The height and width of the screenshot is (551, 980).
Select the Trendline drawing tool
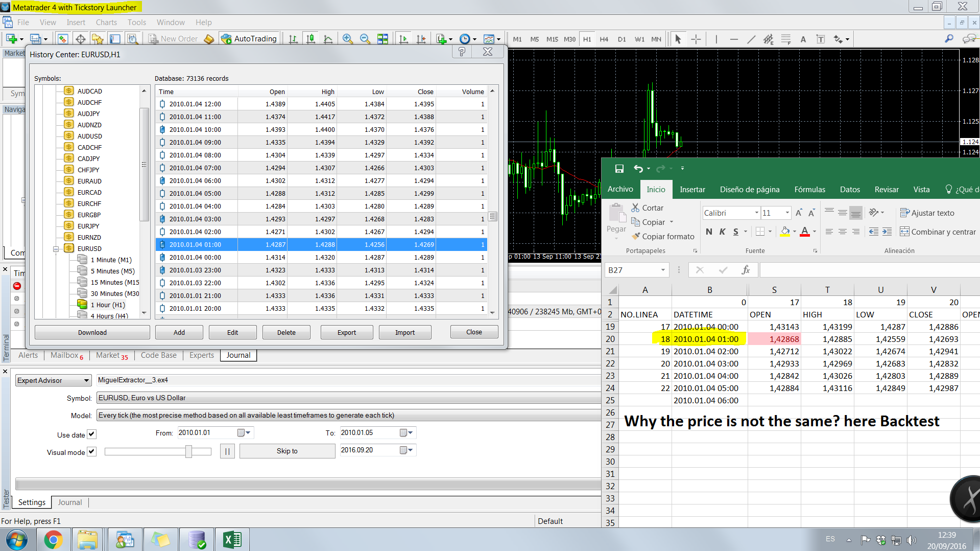751,39
